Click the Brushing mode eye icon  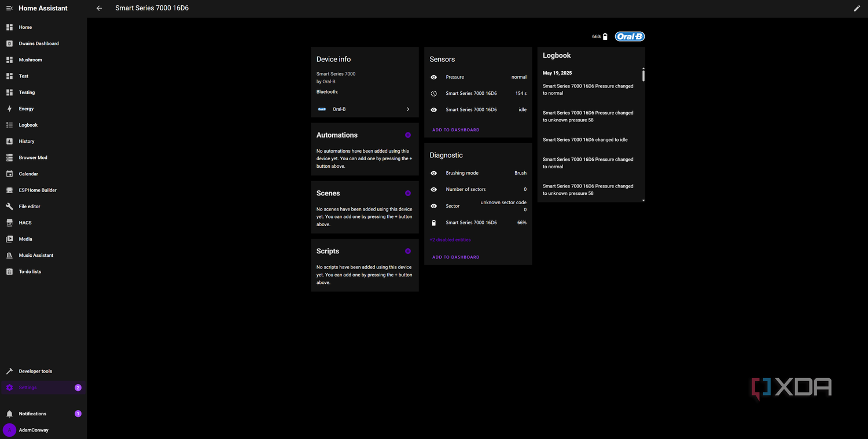pos(434,173)
